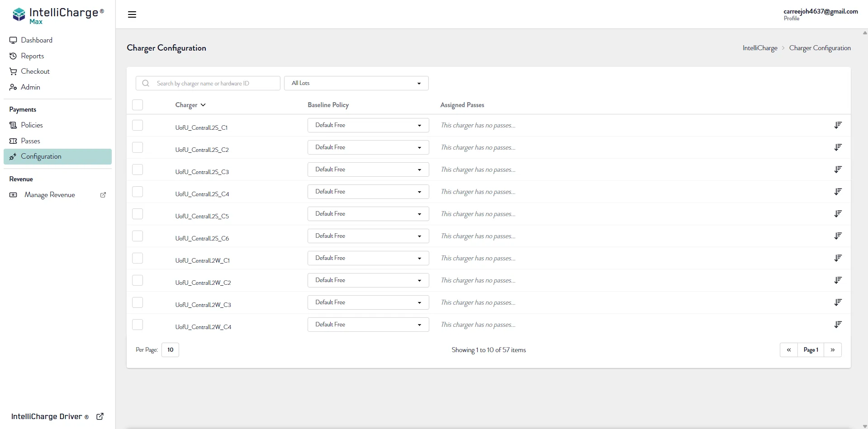Check the UofU_CentralL2S_C6 row checkbox

(x=138, y=236)
